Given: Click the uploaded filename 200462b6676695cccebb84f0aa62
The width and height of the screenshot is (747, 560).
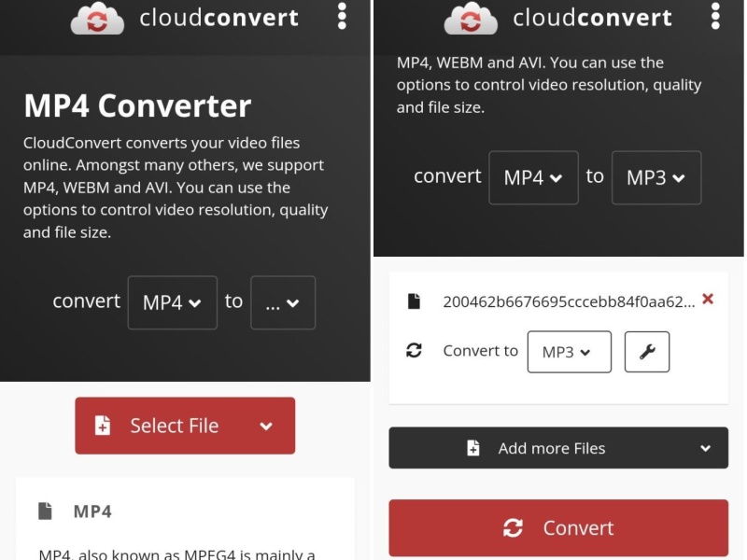Looking at the screenshot, I should [569, 301].
